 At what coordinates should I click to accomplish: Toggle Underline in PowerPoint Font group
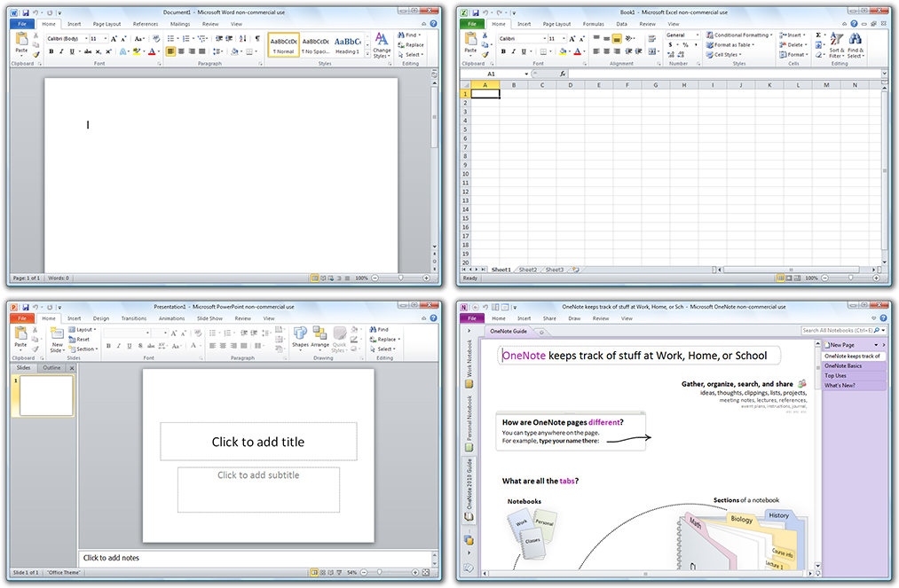tap(129, 346)
